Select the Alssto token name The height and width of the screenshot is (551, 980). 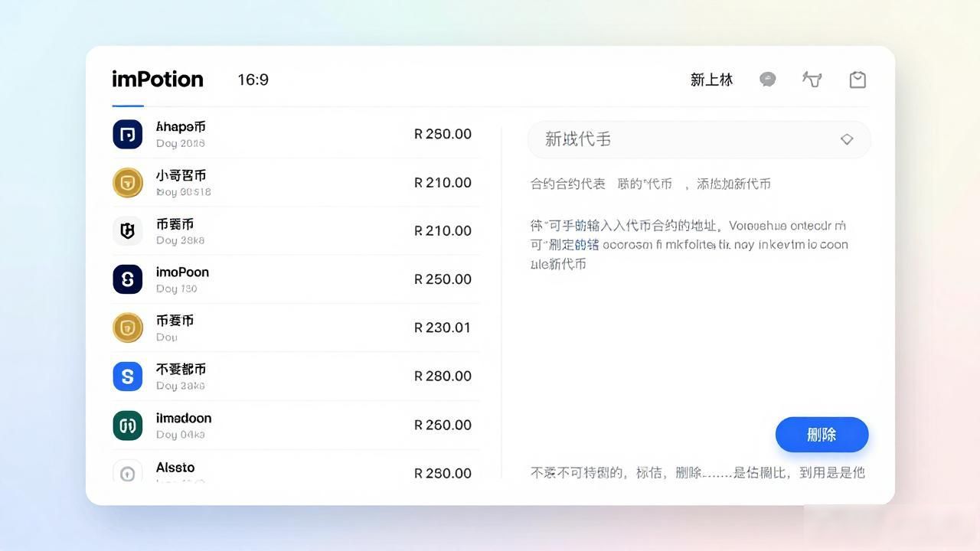175,468
